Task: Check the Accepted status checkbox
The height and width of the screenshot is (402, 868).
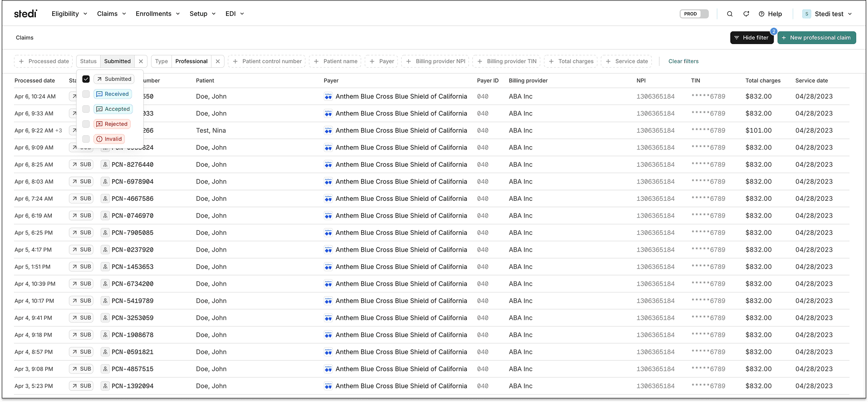Action: click(86, 109)
